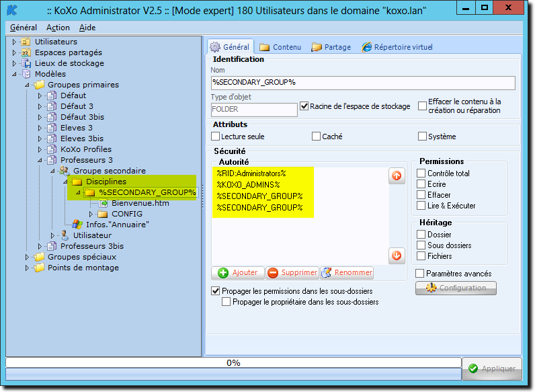The image size is (535, 392).
Task: Open the Action menu
Action: point(58,28)
